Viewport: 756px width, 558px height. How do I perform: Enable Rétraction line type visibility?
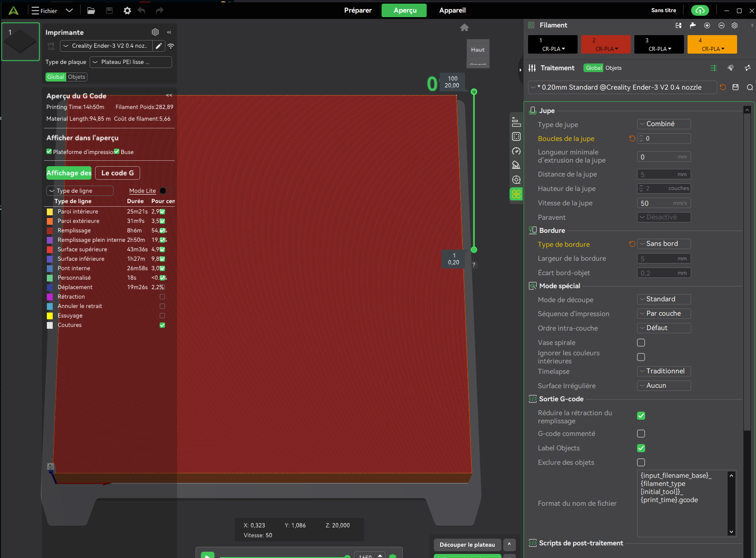[162, 297]
